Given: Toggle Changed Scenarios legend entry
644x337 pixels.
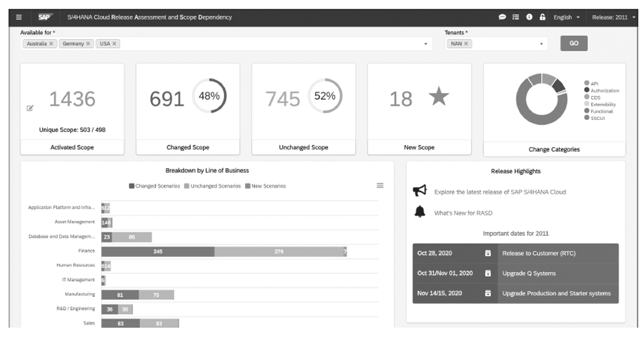Looking at the screenshot, I should (x=155, y=186).
